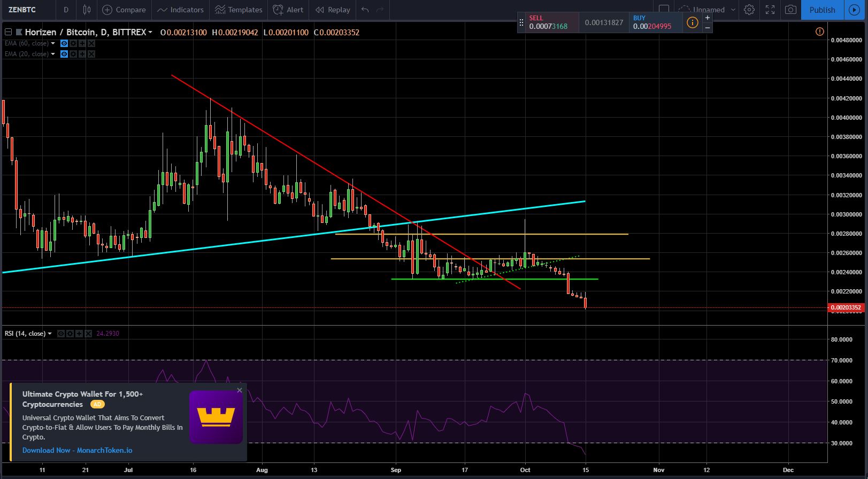Viewport: 868px width, 479px height.
Task: Click RSI value 24.2930
Action: point(107,334)
